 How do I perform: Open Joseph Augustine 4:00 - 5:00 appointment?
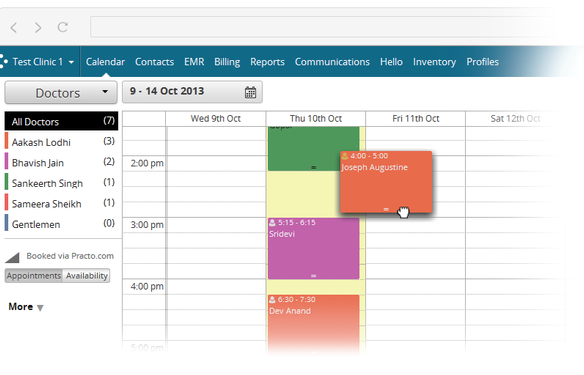[x=386, y=182]
